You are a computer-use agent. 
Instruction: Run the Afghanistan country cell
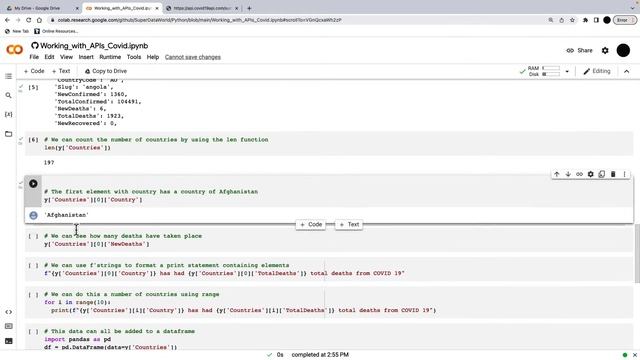(x=33, y=184)
